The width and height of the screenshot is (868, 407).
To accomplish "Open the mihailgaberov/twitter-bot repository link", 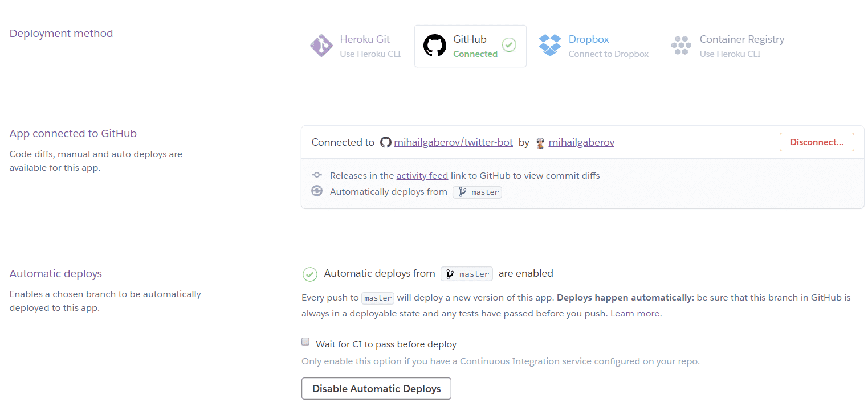I will (x=453, y=142).
